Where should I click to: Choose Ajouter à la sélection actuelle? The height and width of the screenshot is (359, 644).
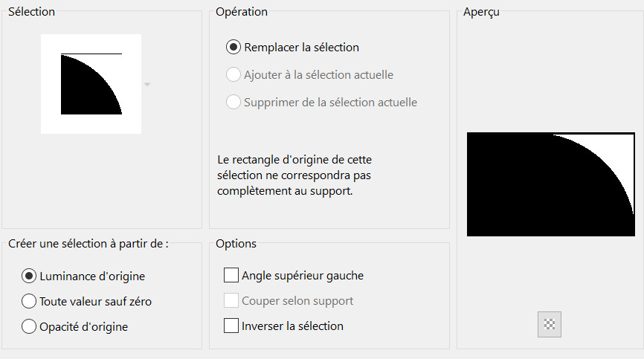[234, 75]
